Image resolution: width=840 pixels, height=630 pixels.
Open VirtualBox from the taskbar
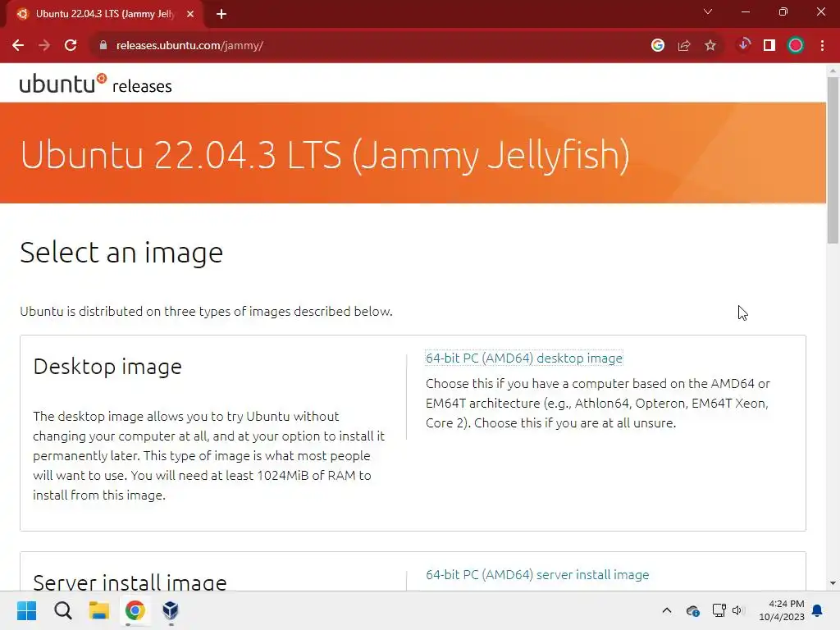pyautogui.click(x=171, y=610)
